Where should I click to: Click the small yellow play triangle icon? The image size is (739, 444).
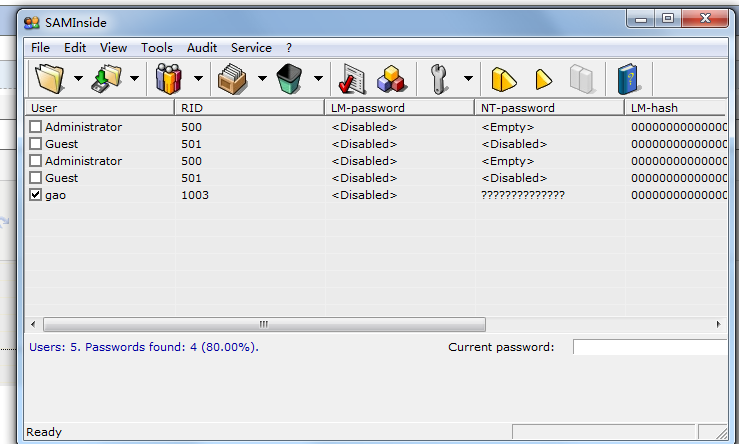point(543,79)
